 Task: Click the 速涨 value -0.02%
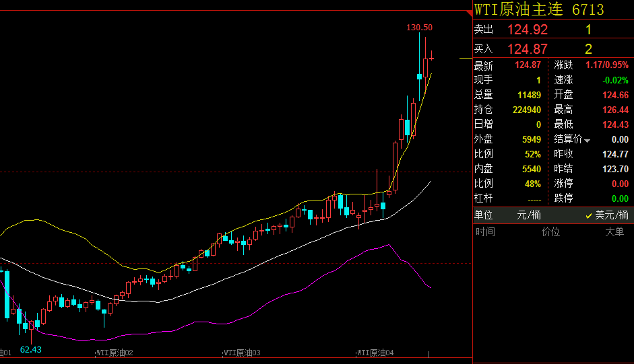[615, 80]
